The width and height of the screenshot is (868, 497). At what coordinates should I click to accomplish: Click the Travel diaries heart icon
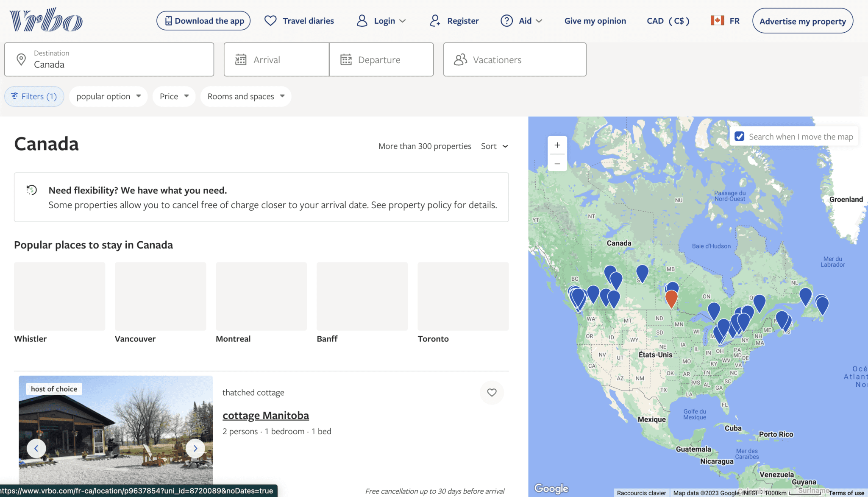(x=270, y=21)
